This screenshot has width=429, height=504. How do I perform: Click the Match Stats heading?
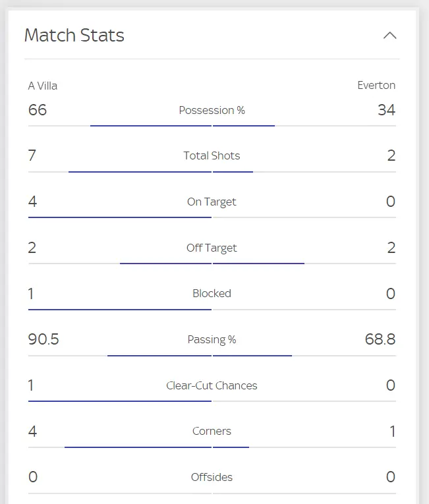(74, 36)
